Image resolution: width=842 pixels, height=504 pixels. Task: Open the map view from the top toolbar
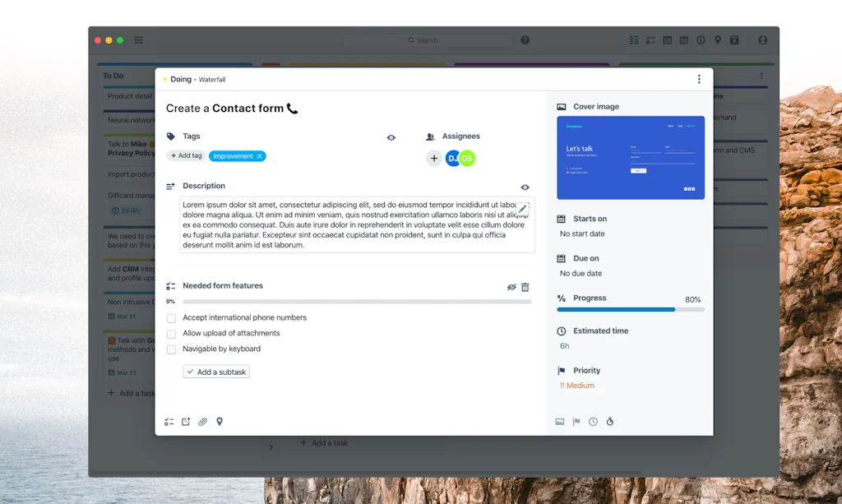[718, 39]
